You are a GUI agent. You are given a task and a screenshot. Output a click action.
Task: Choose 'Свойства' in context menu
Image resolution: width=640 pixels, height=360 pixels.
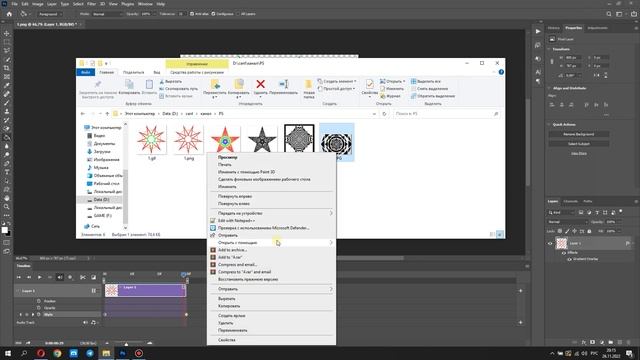pos(227,340)
